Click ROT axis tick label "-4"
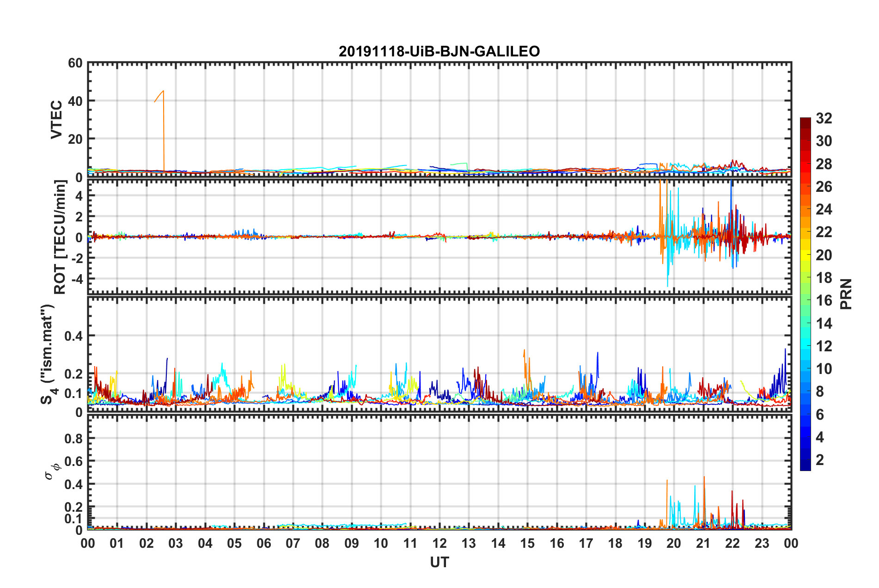The image size is (879, 588). (77, 279)
